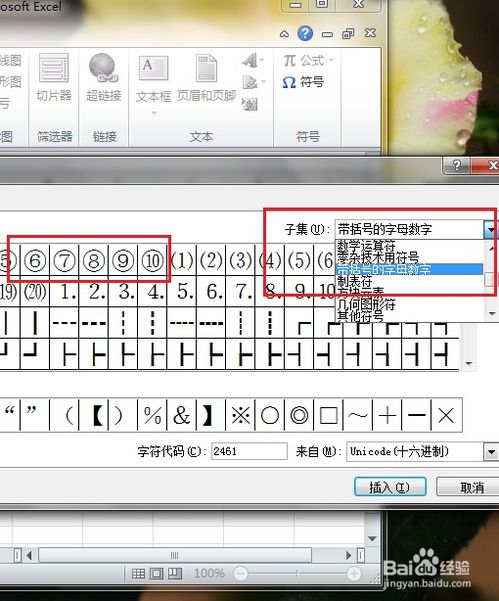Insert a hyperlink (超链接)
499x601 pixels.
coord(103,78)
